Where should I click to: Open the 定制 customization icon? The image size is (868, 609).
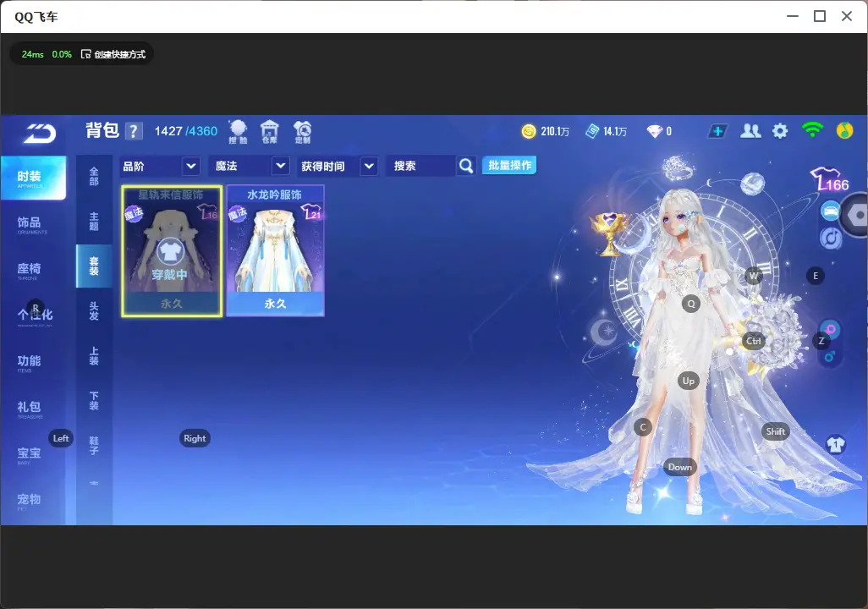click(302, 132)
